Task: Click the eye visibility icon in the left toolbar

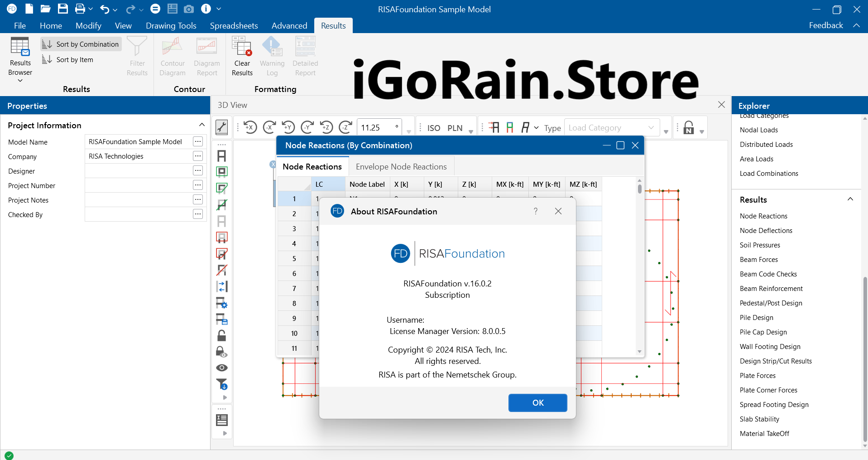Action: coord(221,368)
